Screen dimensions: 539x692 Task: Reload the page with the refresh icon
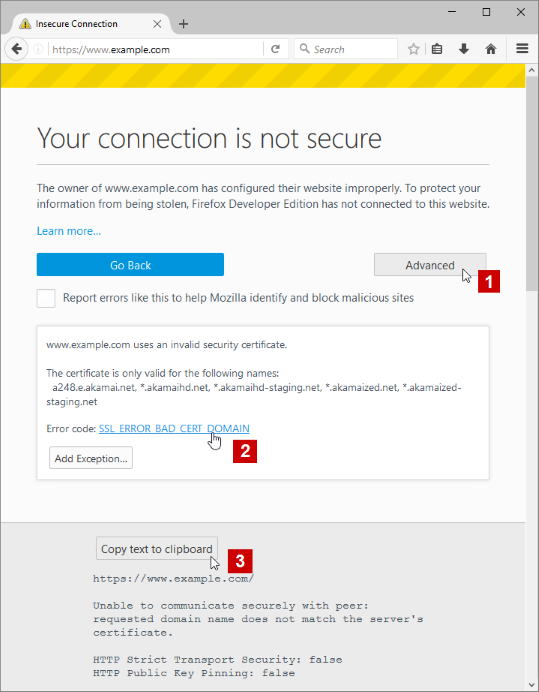tap(275, 49)
